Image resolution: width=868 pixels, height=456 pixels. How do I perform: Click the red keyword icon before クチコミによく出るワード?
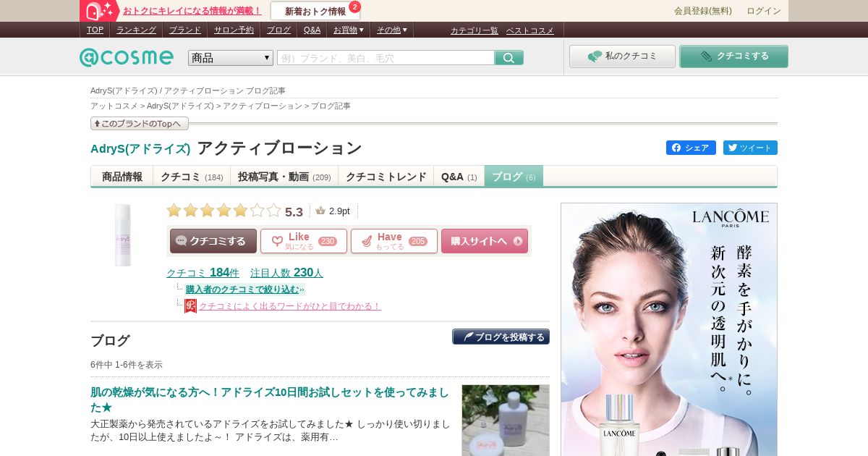(190, 306)
